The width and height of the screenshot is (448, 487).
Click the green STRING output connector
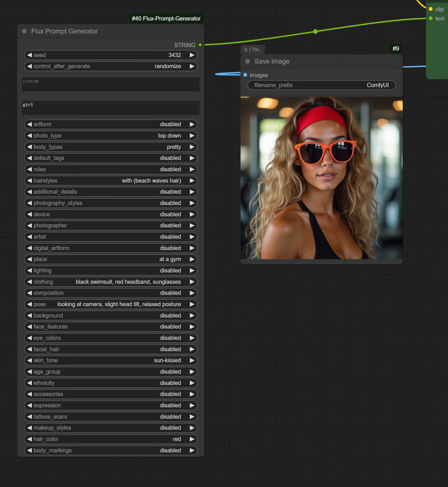click(x=200, y=45)
